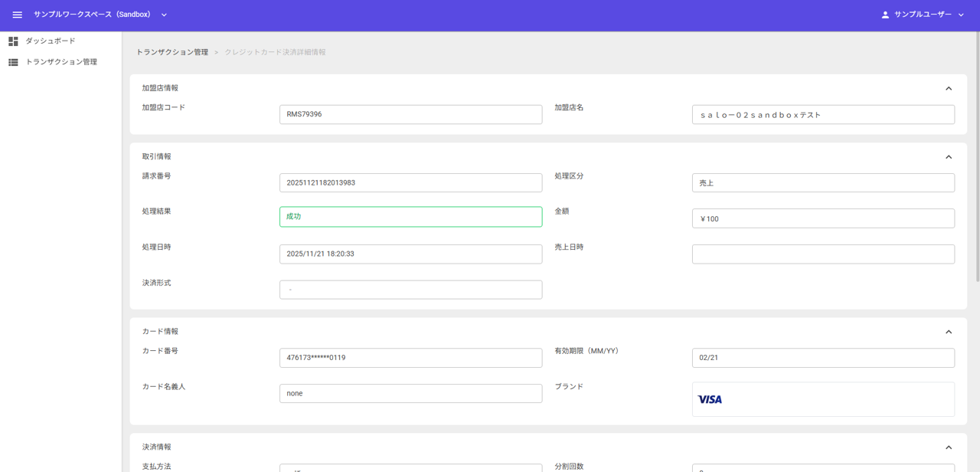Navigate to トランザクション管理 via breadcrumb link
Screen dimensions: 980x472
point(171,52)
